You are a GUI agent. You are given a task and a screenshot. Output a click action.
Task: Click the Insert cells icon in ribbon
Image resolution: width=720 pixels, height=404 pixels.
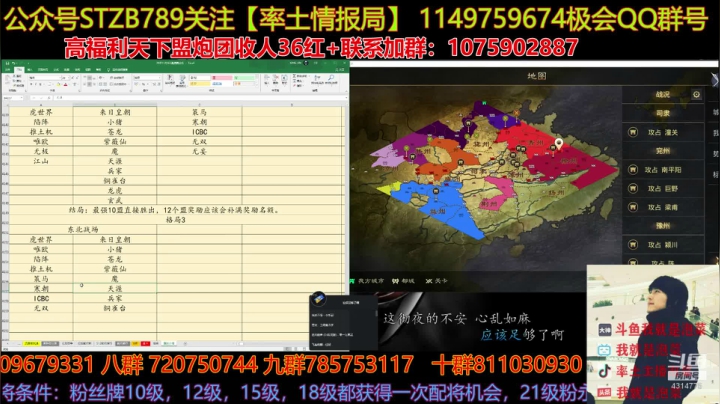[266, 79]
